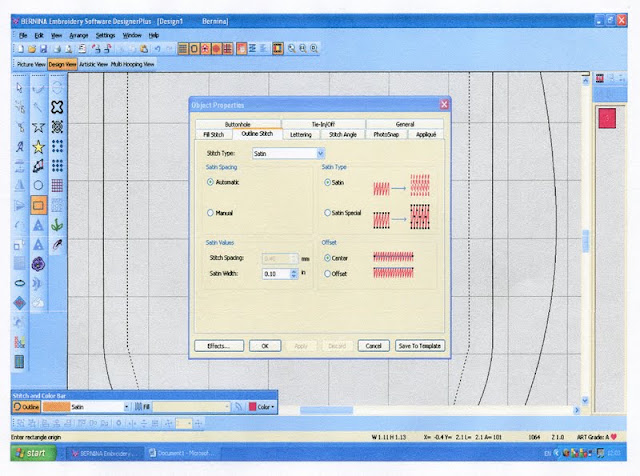Click the thread color chart icon in left toolbar

(19, 342)
